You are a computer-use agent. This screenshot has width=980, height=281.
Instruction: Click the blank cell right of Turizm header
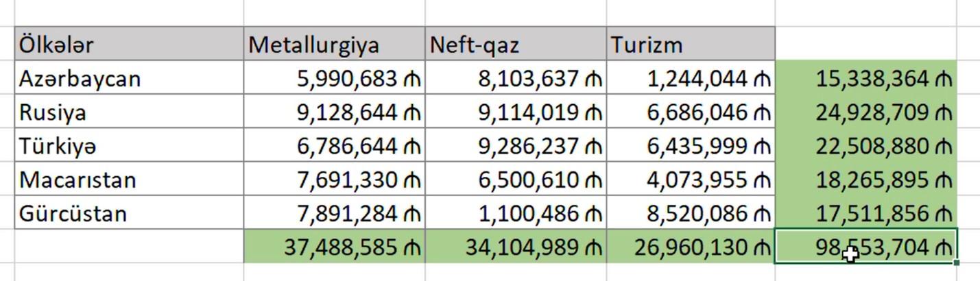tap(866, 45)
